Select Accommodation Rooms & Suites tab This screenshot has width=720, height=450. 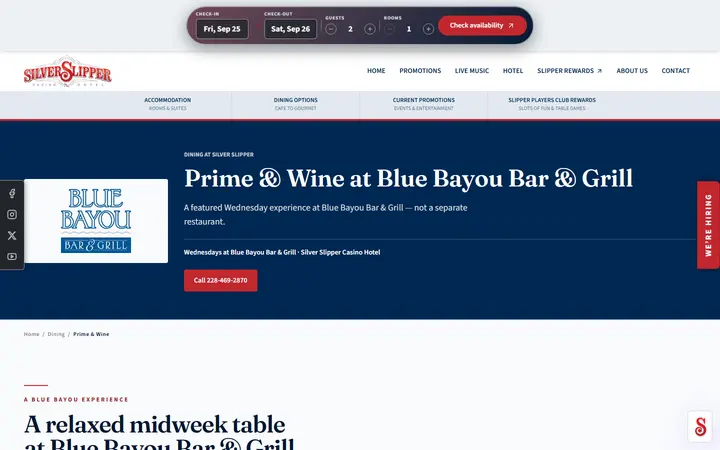[168, 104]
